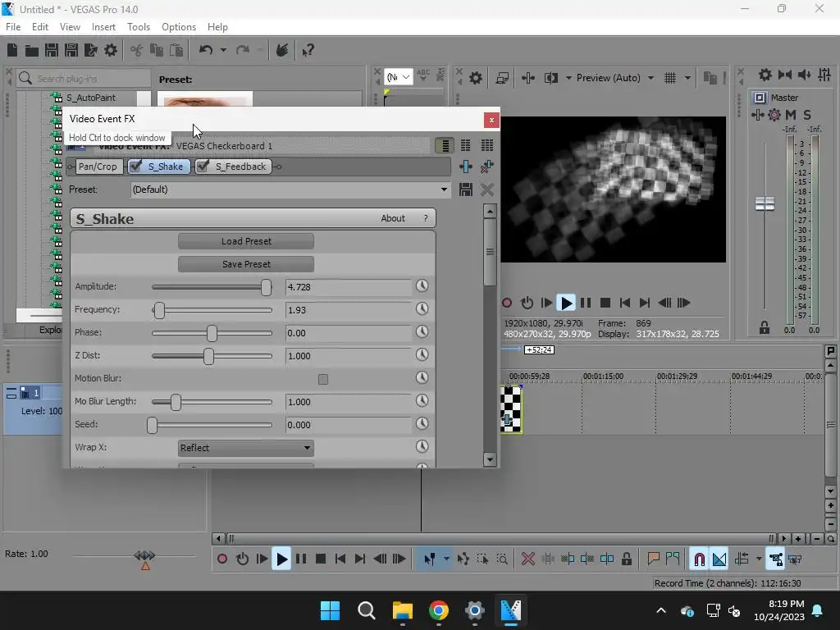The image size is (840, 630).
Task: Click the Cut scissors icon
Action: pyautogui.click(x=137, y=50)
